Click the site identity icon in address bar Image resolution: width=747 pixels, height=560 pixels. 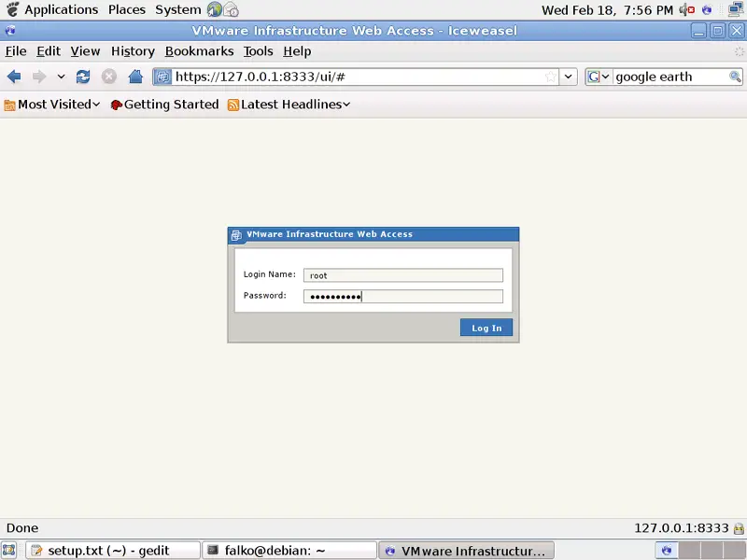tap(162, 77)
